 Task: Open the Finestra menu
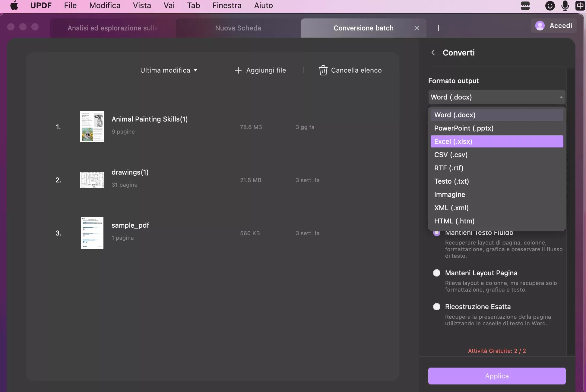pyautogui.click(x=227, y=5)
